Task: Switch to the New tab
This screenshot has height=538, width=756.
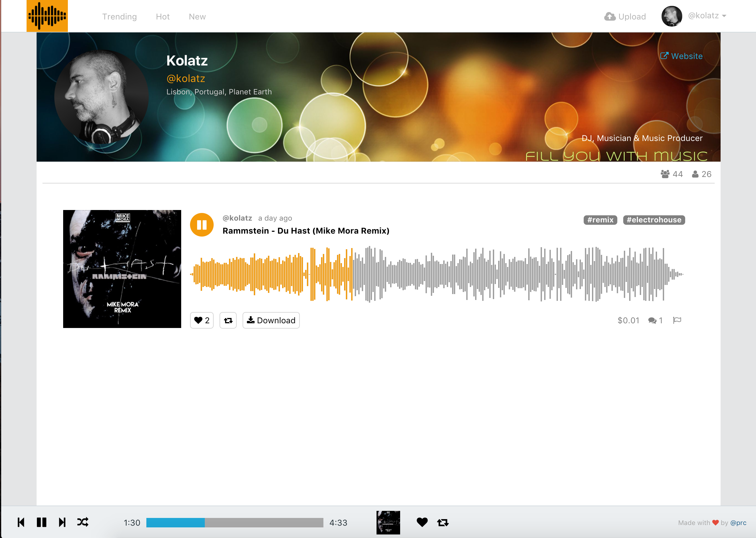Action: click(197, 17)
